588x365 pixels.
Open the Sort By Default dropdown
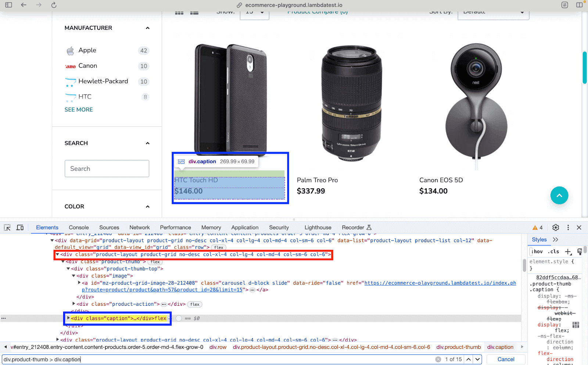pyautogui.click(x=492, y=12)
